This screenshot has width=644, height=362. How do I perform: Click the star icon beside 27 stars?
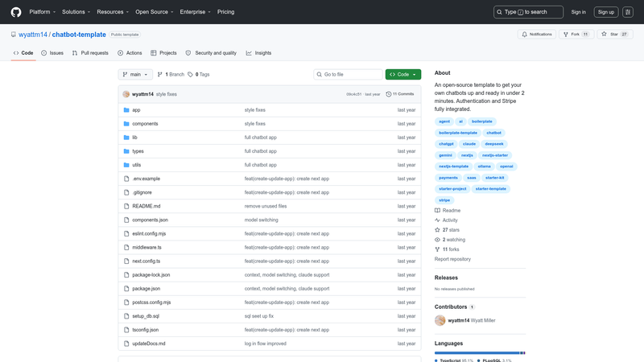[437, 230]
